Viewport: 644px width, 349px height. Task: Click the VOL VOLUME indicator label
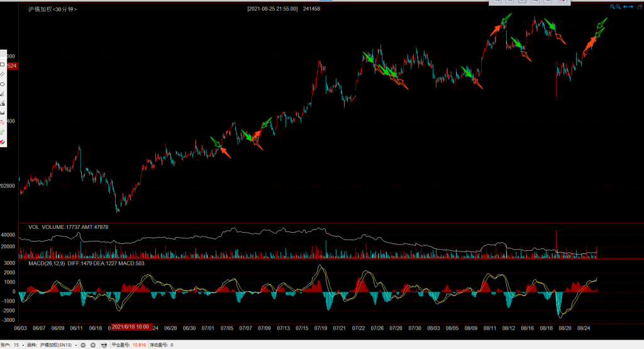52,226
